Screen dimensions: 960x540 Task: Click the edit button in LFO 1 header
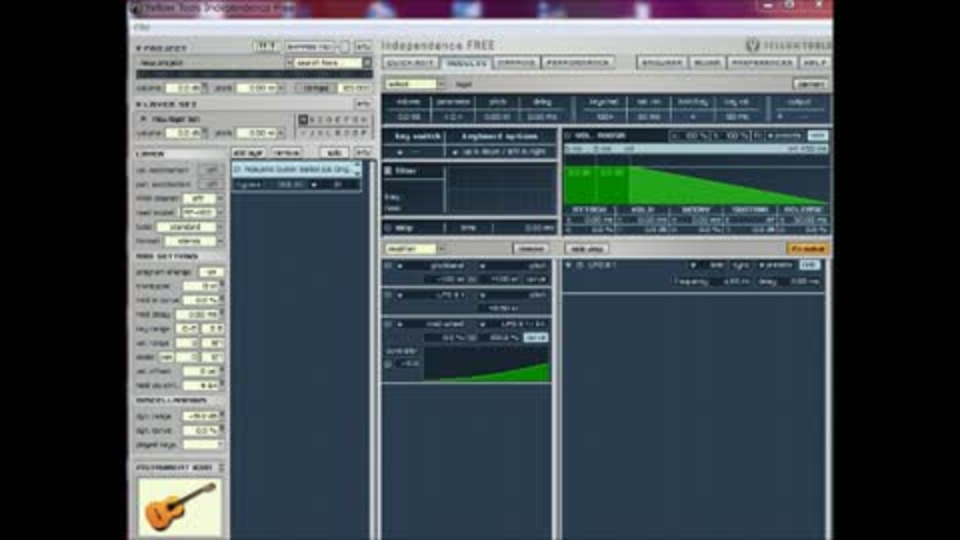(x=809, y=265)
